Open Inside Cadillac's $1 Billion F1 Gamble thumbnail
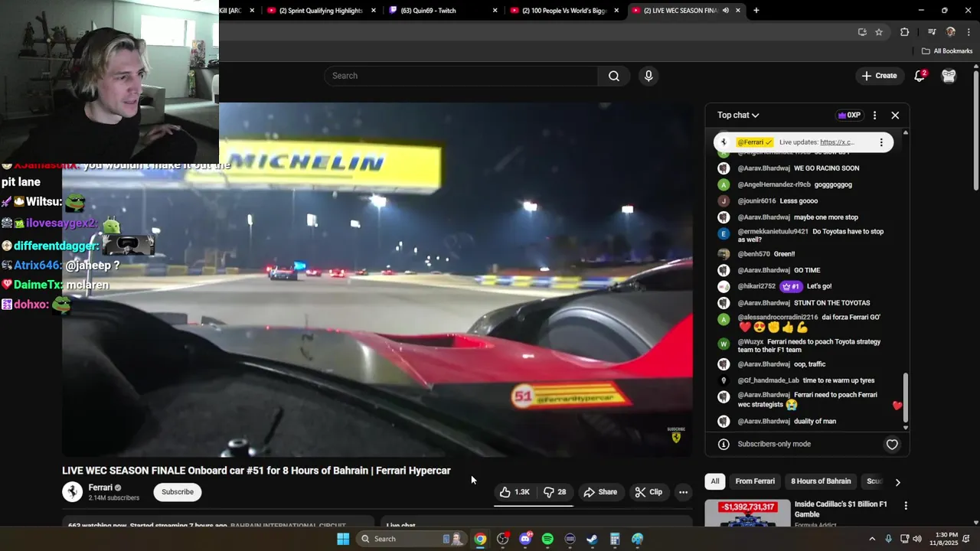The image size is (980, 551). (747, 514)
